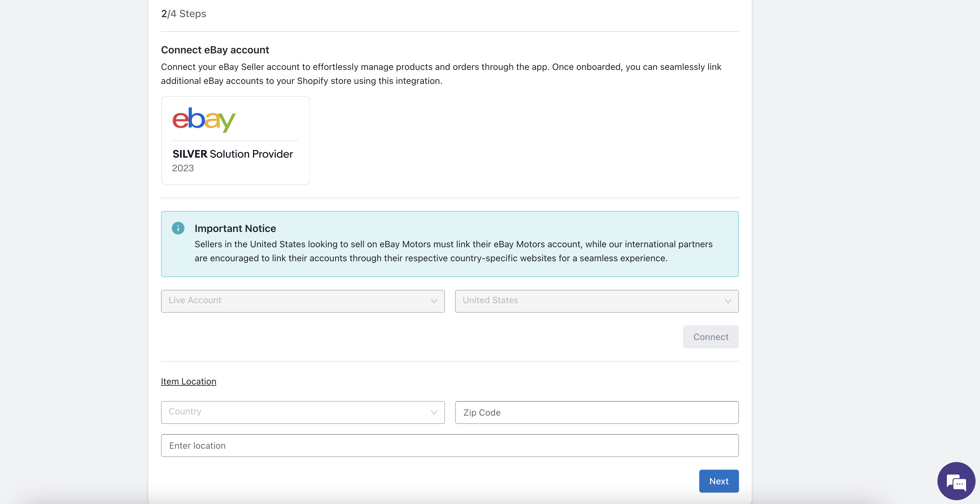
Task: Click the blue Next button
Action: [719, 481]
